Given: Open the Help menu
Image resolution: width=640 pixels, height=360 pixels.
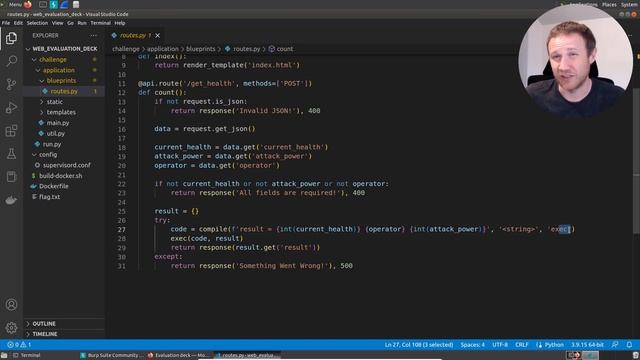Looking at the screenshot, I should [x=120, y=23].
